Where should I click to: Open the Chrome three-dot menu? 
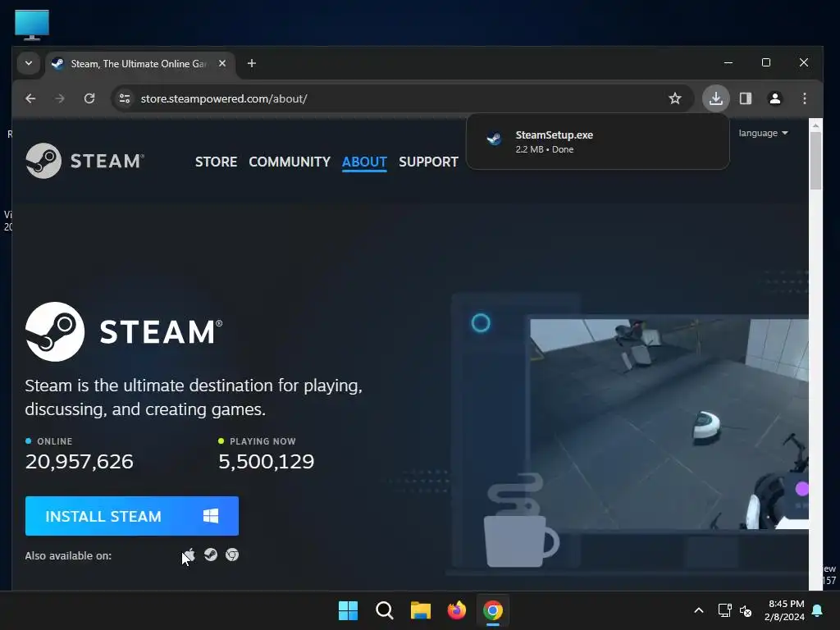coord(805,98)
